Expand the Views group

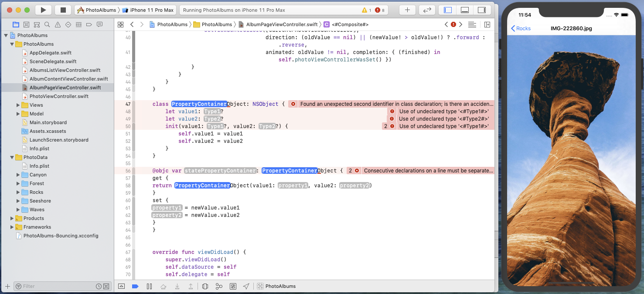pos(18,105)
